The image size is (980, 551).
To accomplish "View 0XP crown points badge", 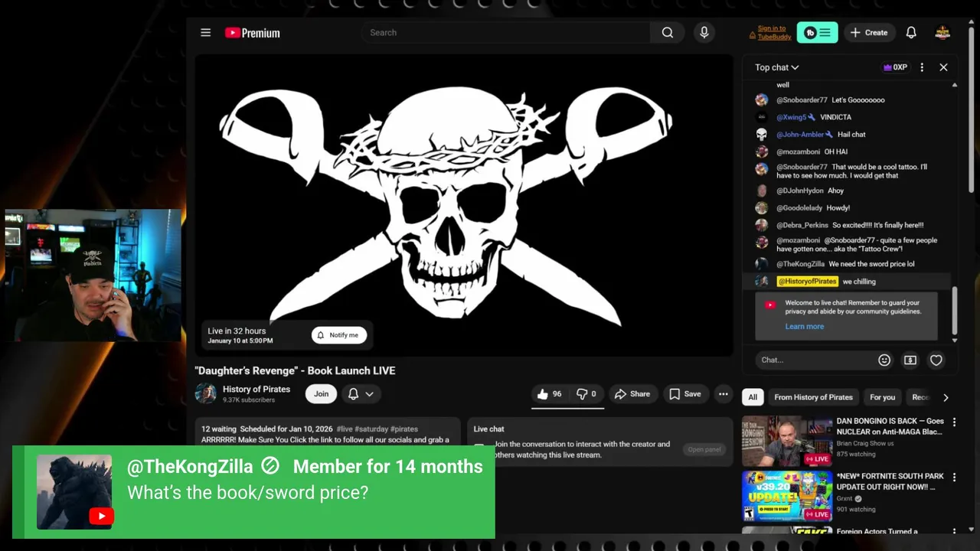I will (895, 67).
